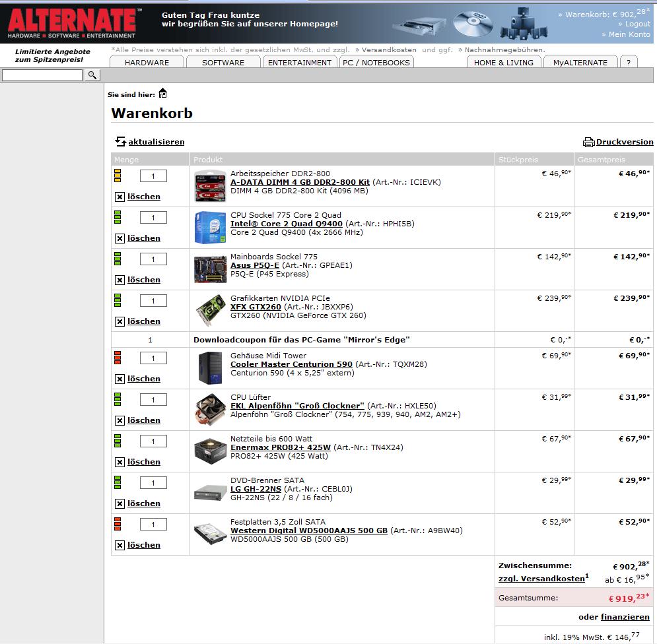Click löschen link for LG GH-22NS
This screenshot has width=657, height=644.
tap(144, 503)
